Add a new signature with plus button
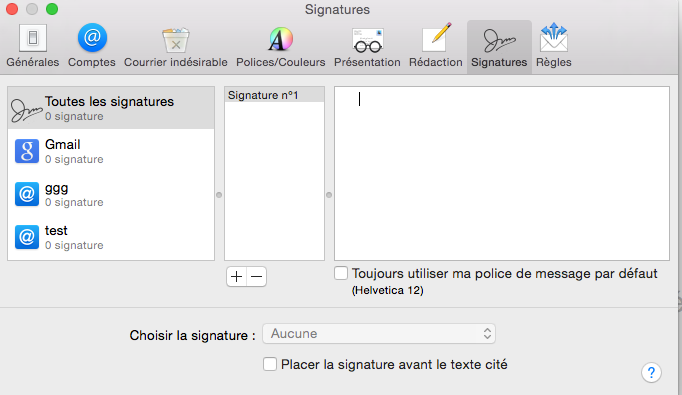This screenshot has width=682, height=395. point(237,277)
